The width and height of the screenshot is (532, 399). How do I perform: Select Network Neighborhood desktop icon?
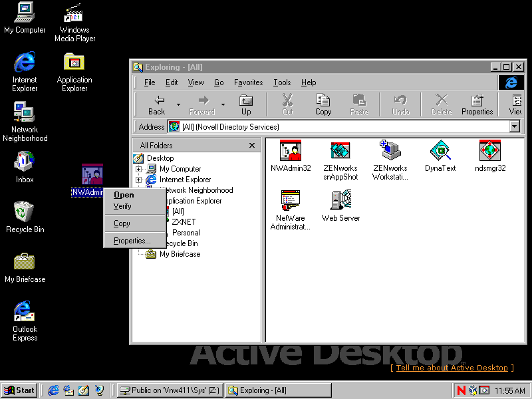(x=25, y=122)
